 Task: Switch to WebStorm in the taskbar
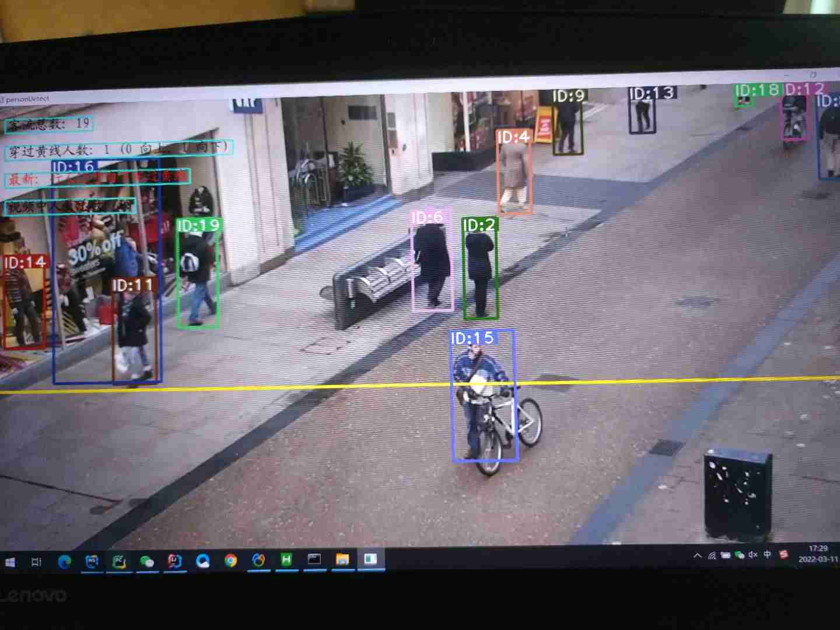(x=92, y=561)
